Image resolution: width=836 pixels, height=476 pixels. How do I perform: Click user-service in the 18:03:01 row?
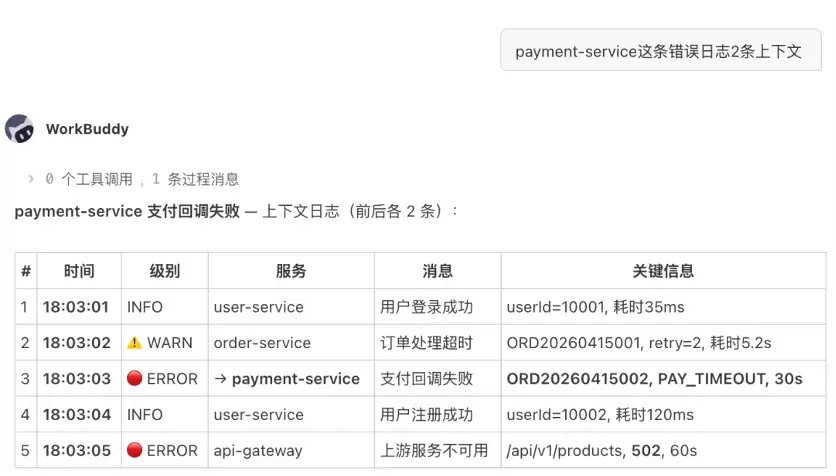click(259, 307)
